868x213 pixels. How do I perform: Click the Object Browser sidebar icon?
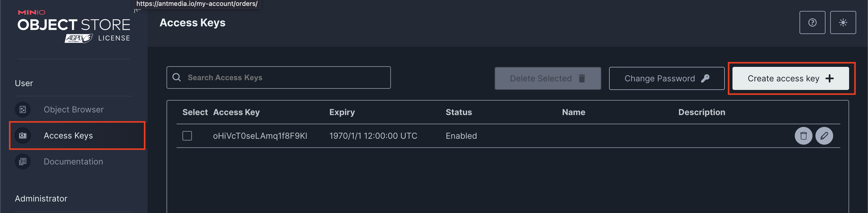pyautogui.click(x=22, y=109)
